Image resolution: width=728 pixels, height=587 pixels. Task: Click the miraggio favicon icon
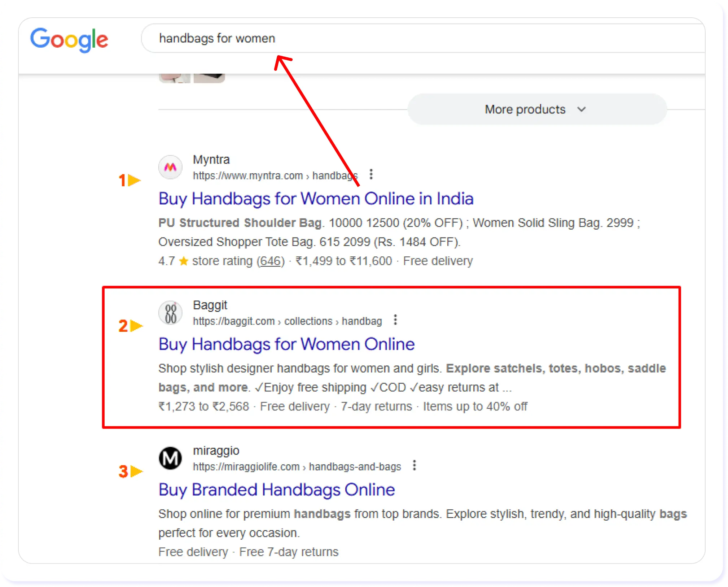(x=170, y=458)
